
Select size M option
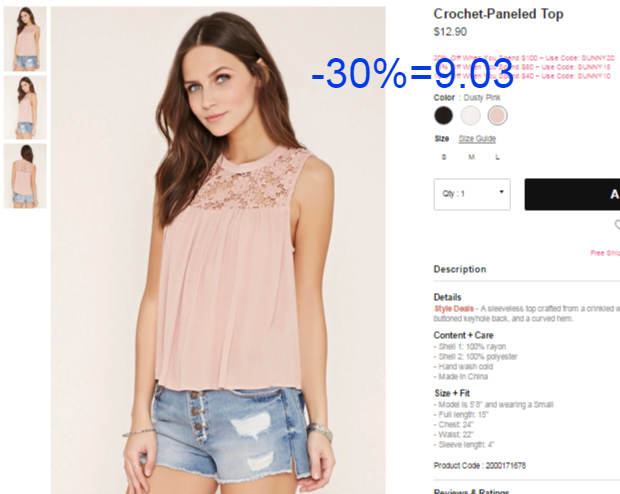(x=471, y=157)
